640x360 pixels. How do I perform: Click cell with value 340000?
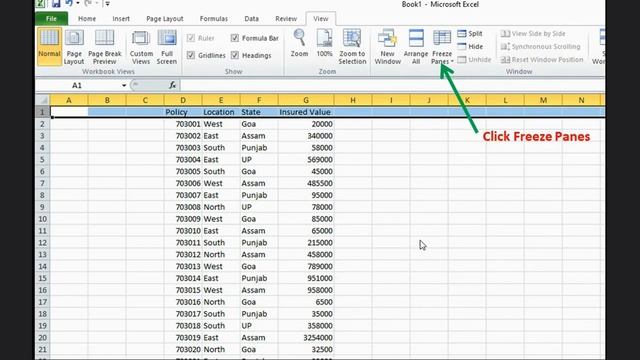(x=306, y=136)
